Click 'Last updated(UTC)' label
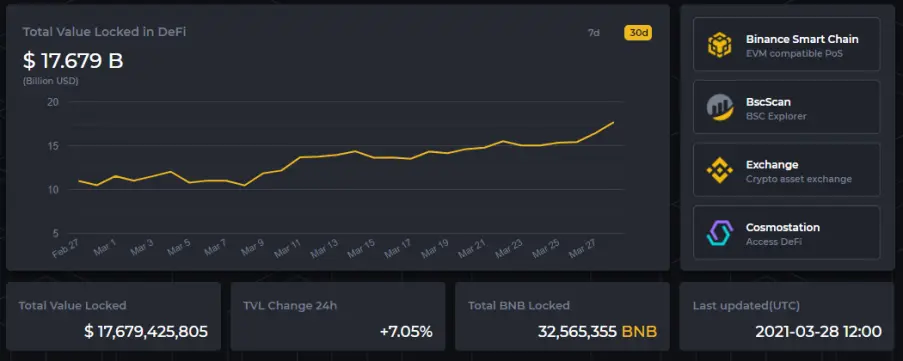The image size is (903, 361). (746, 306)
